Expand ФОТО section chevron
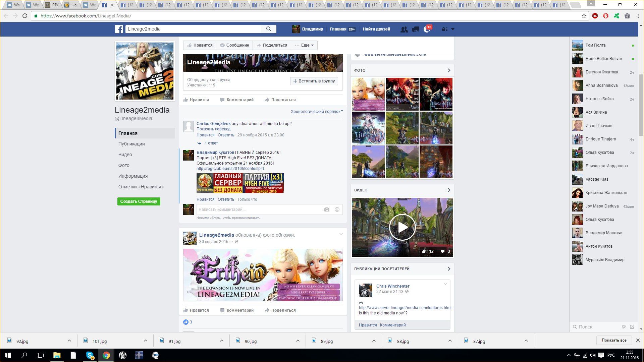 449,70
